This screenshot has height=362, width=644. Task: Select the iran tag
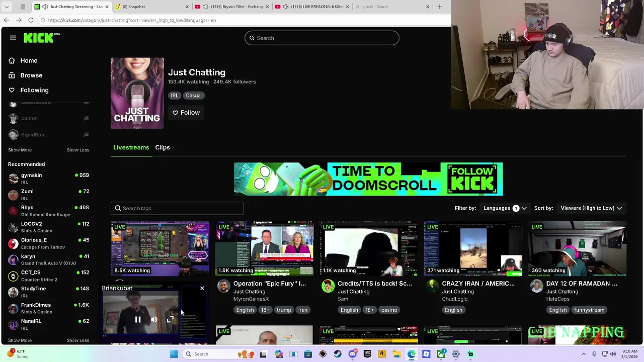pos(303,310)
